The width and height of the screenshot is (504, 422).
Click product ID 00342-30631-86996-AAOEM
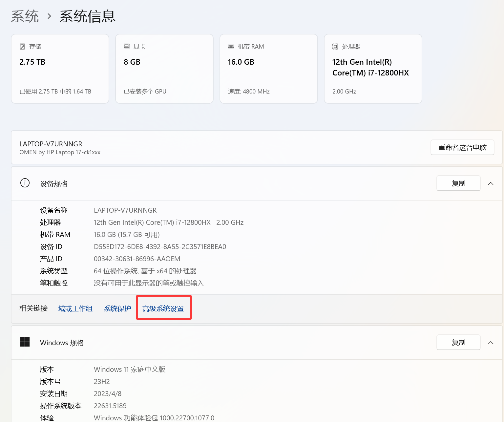(137, 259)
